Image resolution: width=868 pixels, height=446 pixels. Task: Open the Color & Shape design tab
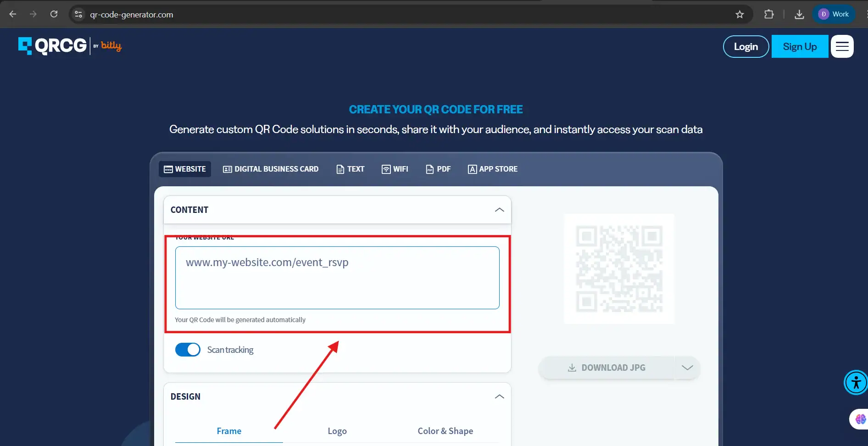(x=445, y=431)
